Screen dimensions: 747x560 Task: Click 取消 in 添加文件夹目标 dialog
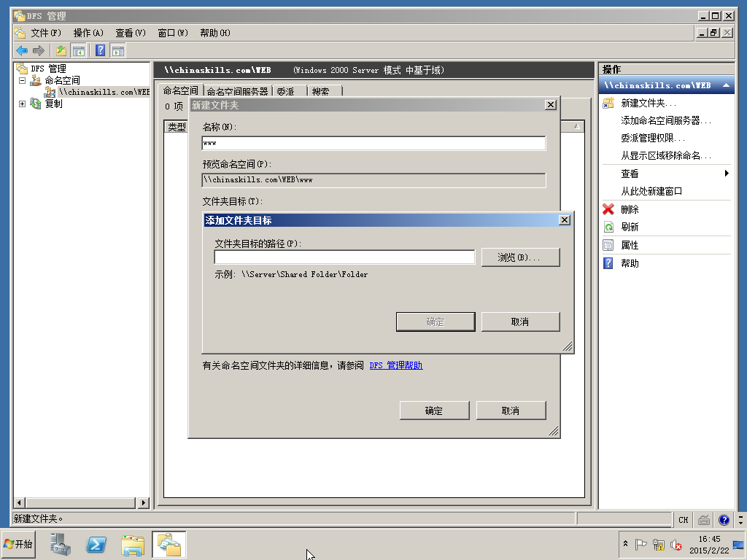pos(520,322)
